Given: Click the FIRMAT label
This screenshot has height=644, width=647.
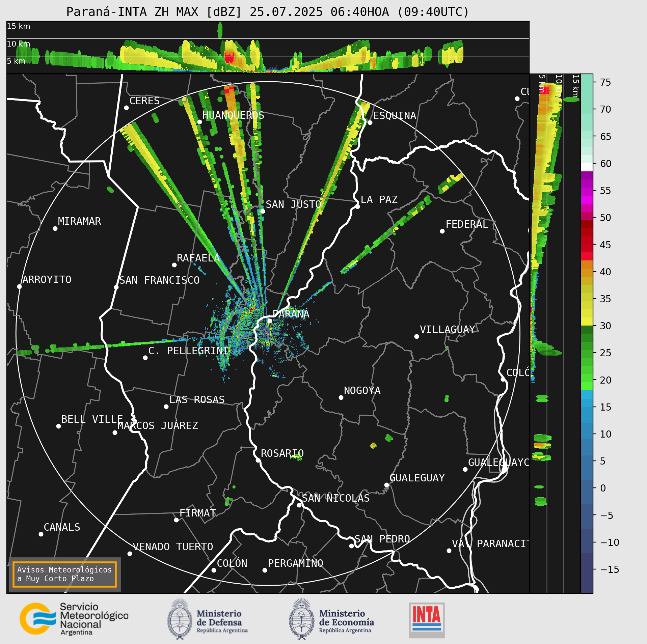Looking at the screenshot, I should tap(198, 513).
